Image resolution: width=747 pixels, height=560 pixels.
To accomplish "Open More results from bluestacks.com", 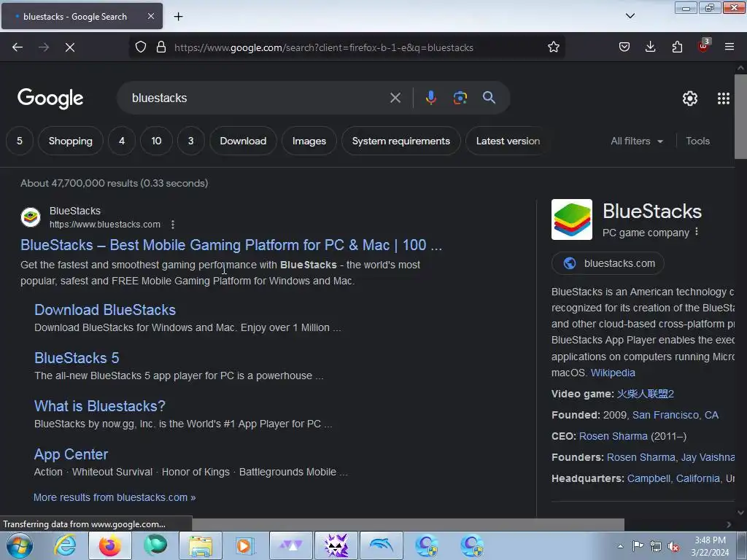I will coord(115,497).
